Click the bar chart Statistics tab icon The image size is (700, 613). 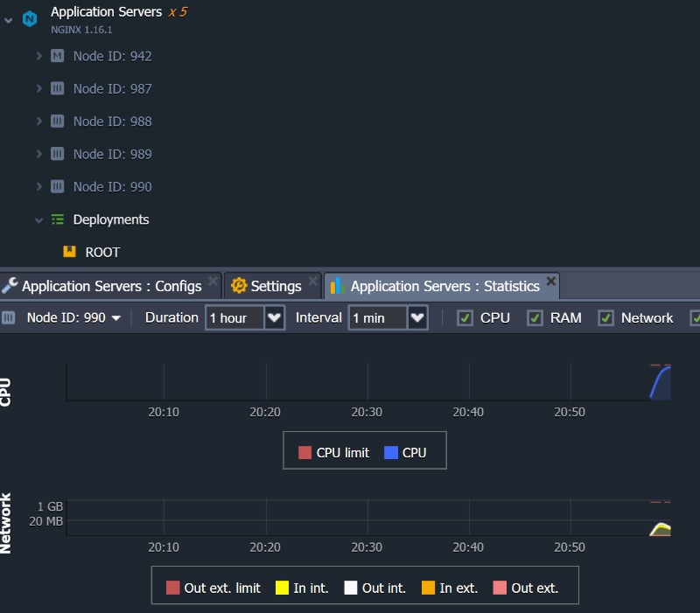[x=338, y=286]
